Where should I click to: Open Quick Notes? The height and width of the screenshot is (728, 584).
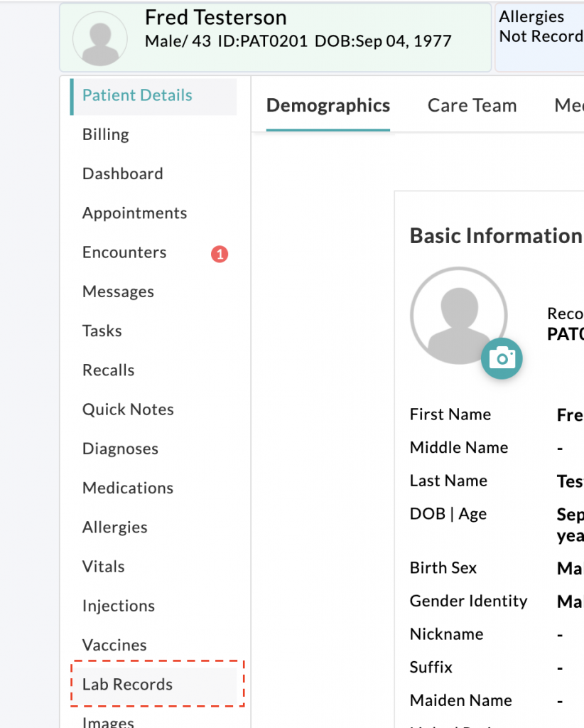128,409
